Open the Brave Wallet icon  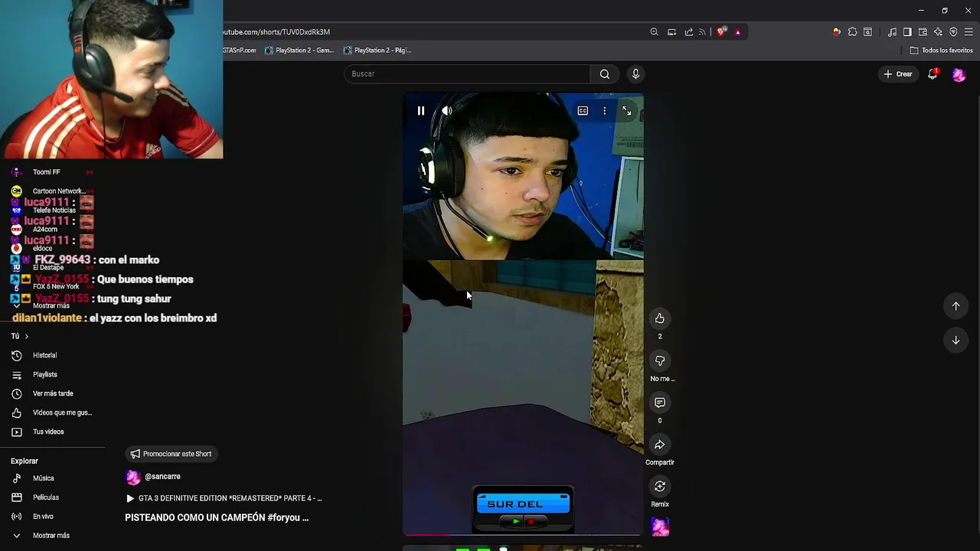[923, 32]
